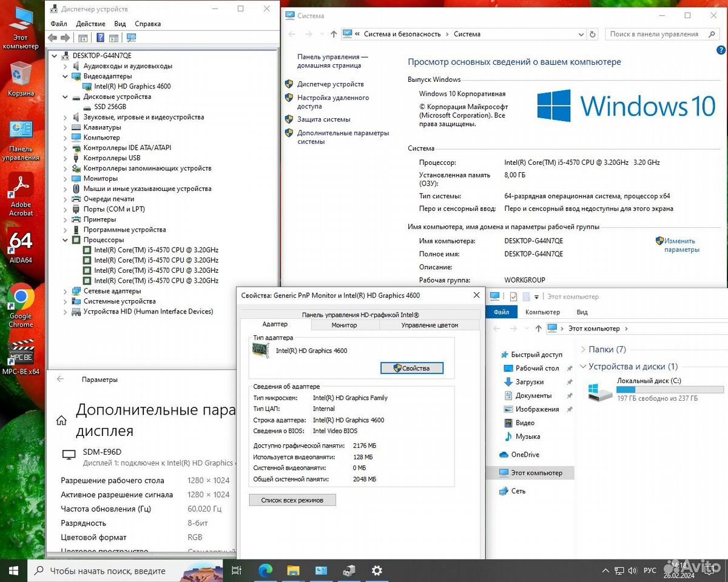Expand Аудиовходы и аудиовыходы node

tap(66, 66)
